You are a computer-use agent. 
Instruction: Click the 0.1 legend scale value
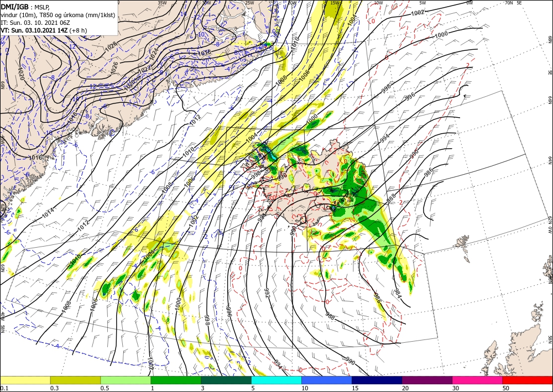(4, 388)
